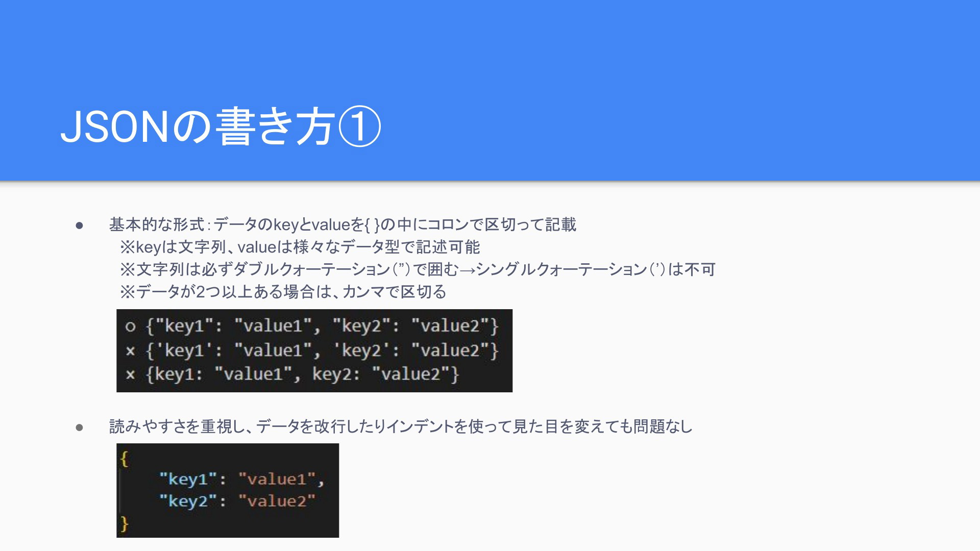Click the note ※データが2つ以上ある場合

pos(283,292)
